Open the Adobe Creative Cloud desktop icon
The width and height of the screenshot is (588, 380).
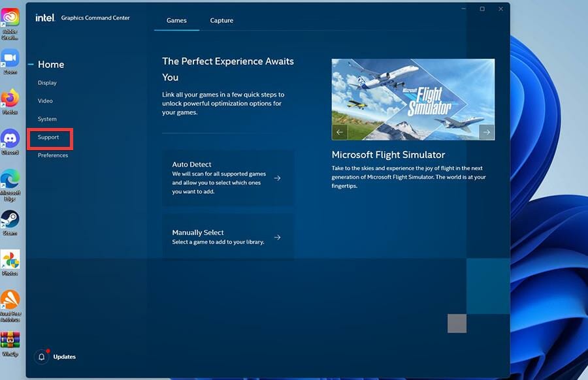[x=10, y=24]
